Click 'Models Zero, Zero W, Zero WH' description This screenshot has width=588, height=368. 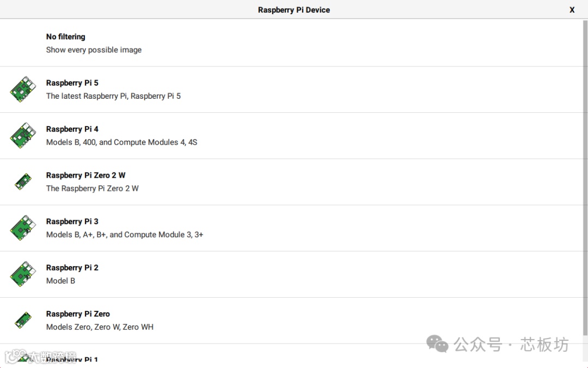(x=100, y=327)
